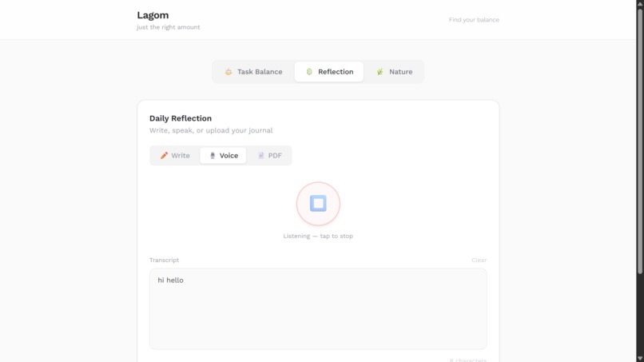Click into the transcript text area
This screenshot has height=362, width=644.
pyautogui.click(x=318, y=309)
